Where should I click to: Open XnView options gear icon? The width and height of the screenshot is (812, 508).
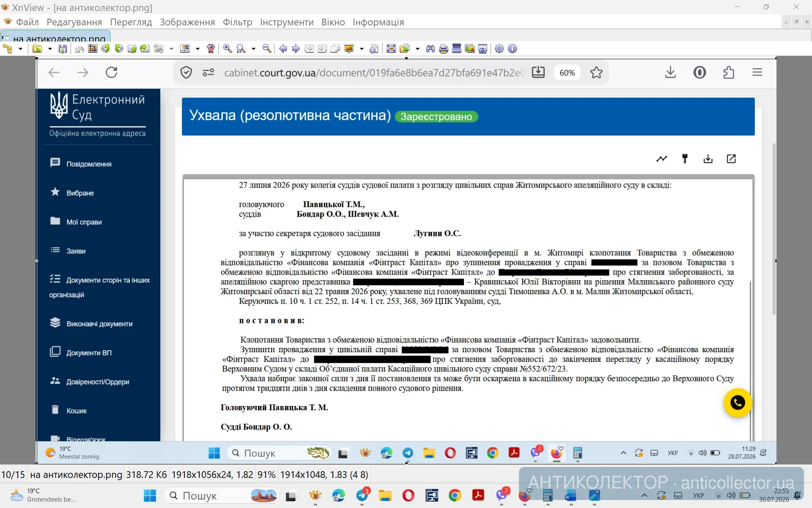[499, 49]
